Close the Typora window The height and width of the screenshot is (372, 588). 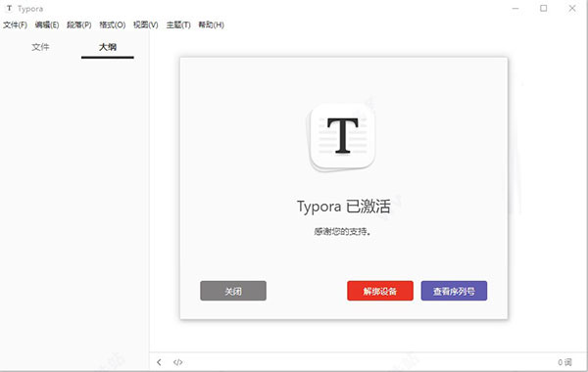(572, 8)
